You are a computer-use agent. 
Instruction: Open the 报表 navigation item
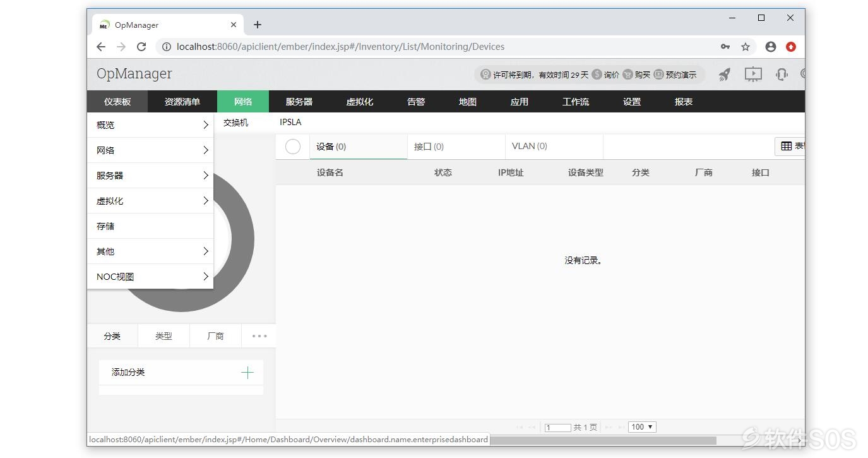684,102
